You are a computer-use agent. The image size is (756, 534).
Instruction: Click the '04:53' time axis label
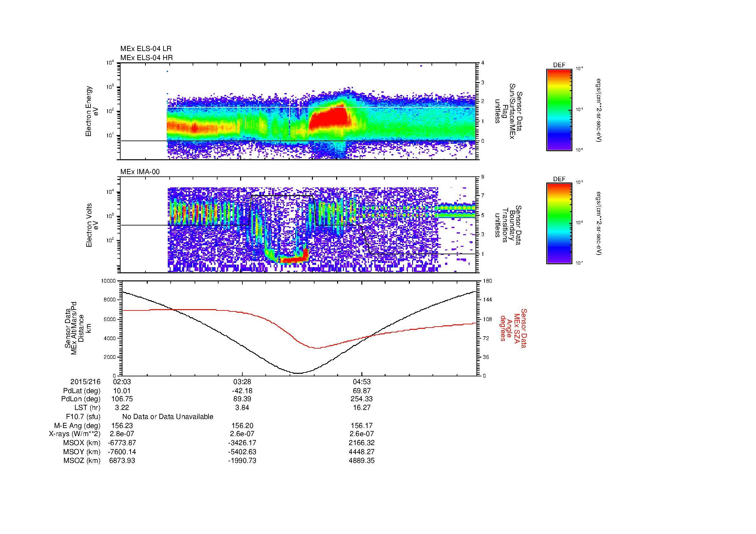(x=362, y=382)
